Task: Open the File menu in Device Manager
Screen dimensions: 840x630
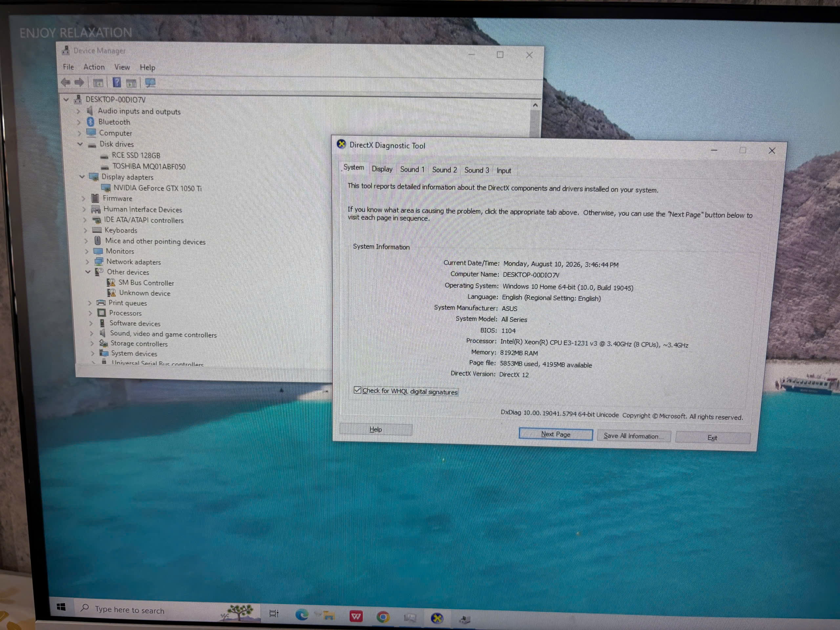Action: click(68, 67)
